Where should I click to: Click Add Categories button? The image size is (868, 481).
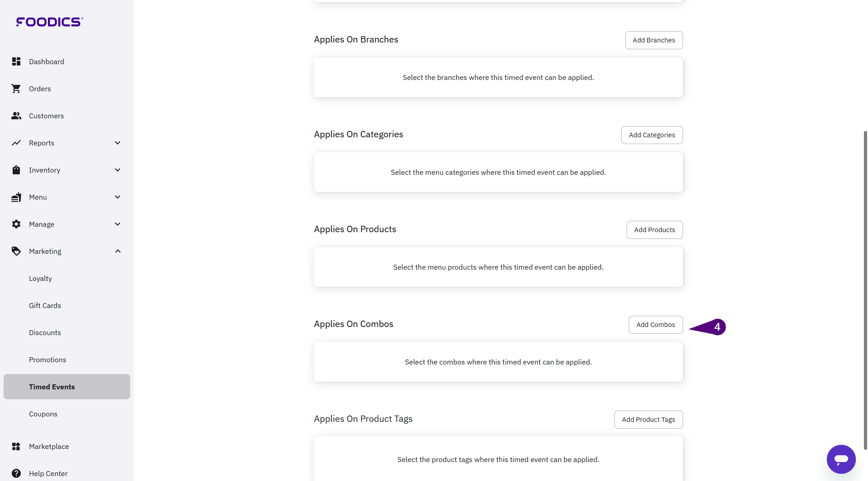(651, 135)
